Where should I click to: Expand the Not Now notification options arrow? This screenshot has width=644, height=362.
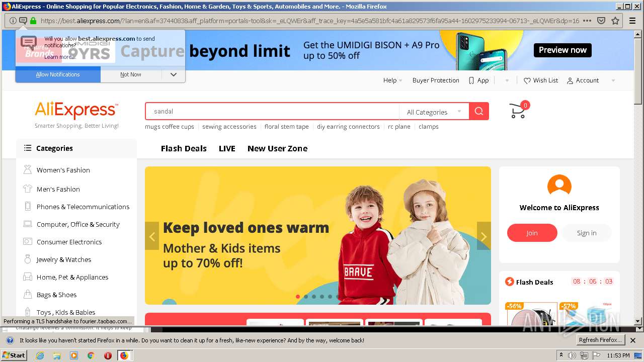tap(174, 74)
